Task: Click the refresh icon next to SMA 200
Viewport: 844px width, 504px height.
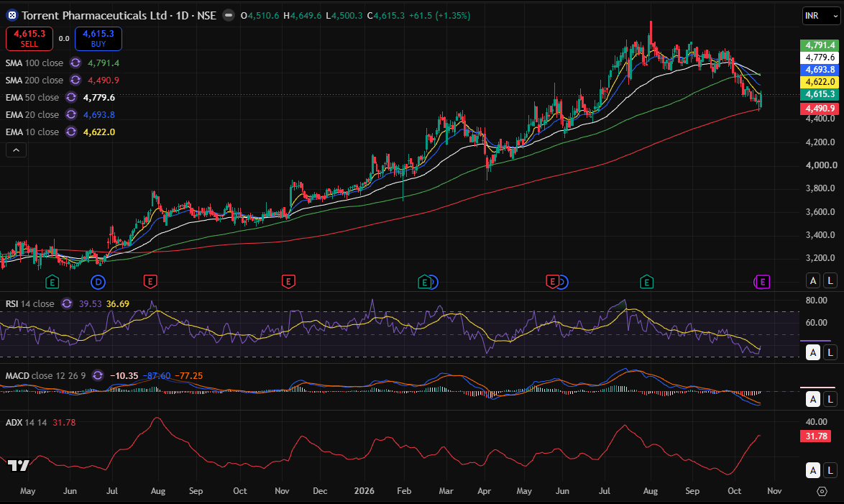Action: (76, 81)
